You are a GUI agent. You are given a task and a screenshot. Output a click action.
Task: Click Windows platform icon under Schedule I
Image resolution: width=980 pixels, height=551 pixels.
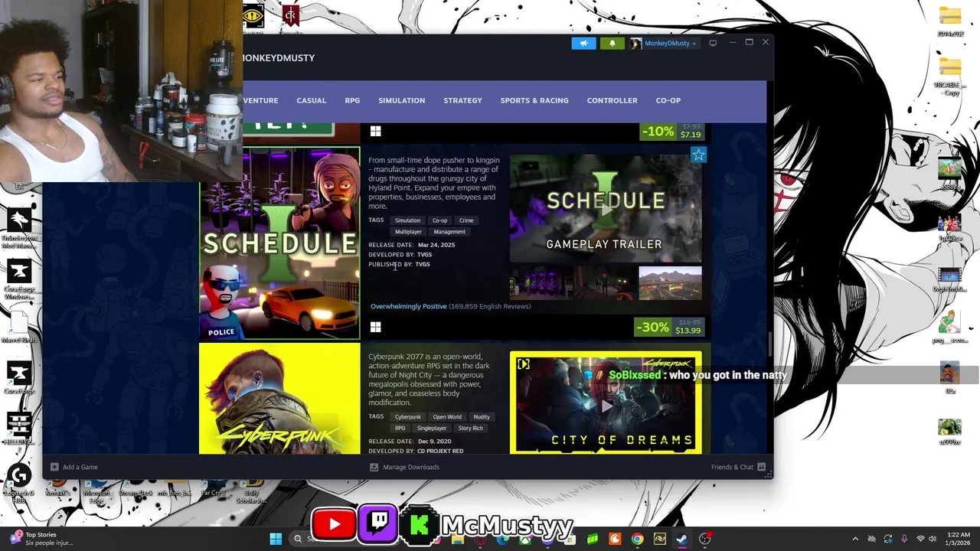[x=375, y=327]
